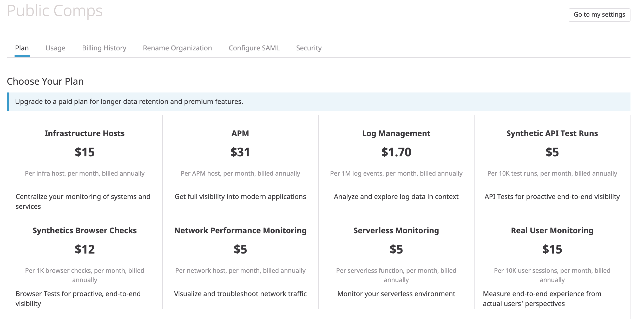The image size is (644, 319).
Task: Switch to the Usage tab
Action: [x=55, y=48]
